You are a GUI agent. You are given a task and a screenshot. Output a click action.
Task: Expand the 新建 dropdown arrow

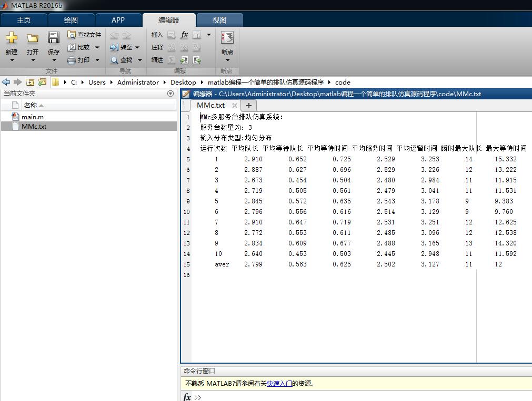[12, 60]
